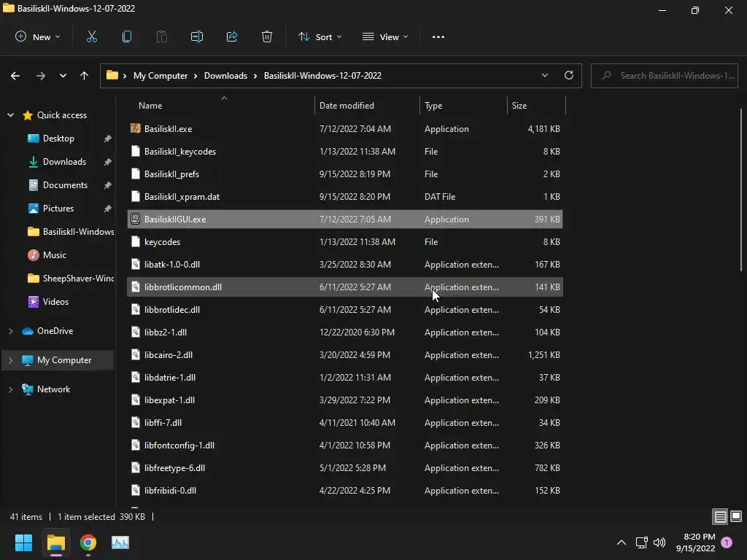Open the See more ellipsis menu

click(x=438, y=36)
